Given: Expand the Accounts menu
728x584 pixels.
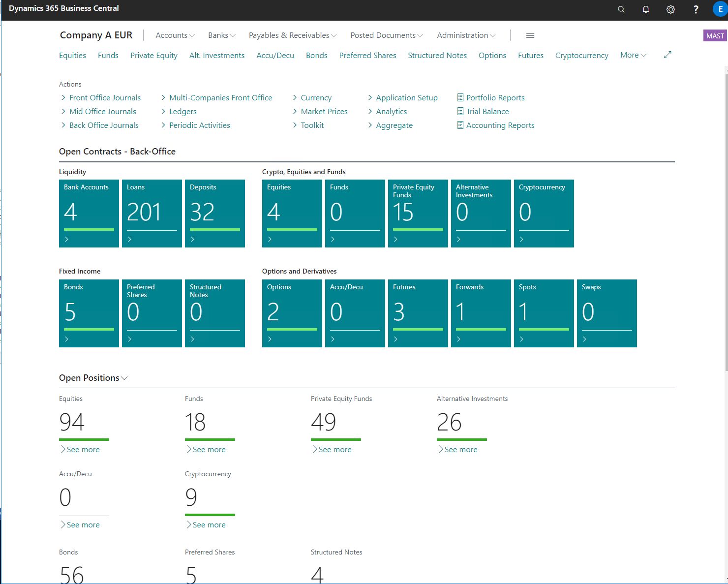Looking at the screenshot, I should [x=175, y=35].
